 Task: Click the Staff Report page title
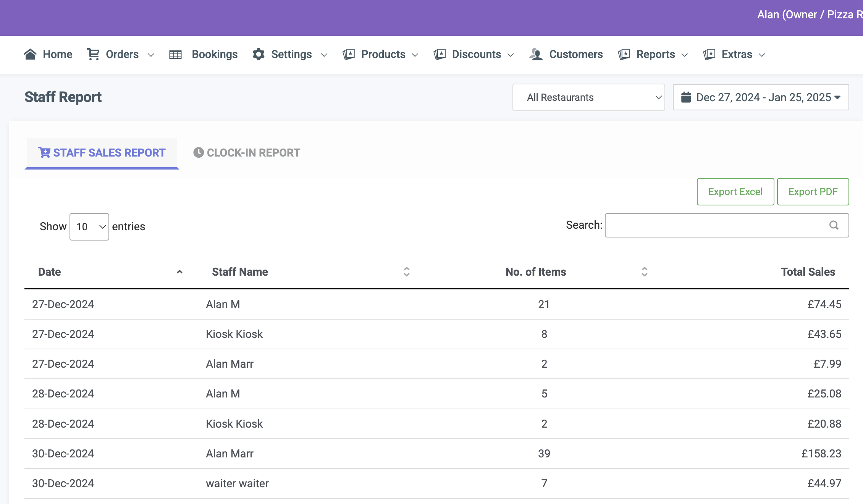[x=63, y=97]
